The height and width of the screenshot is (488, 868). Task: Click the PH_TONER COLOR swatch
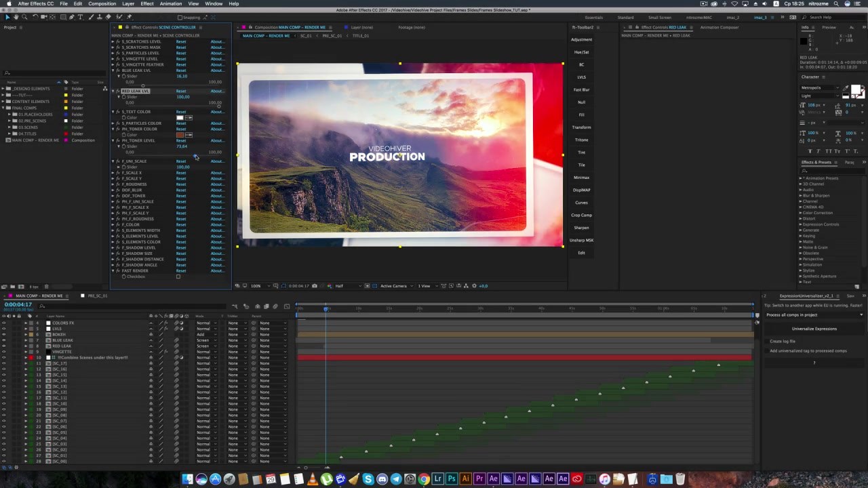click(180, 135)
